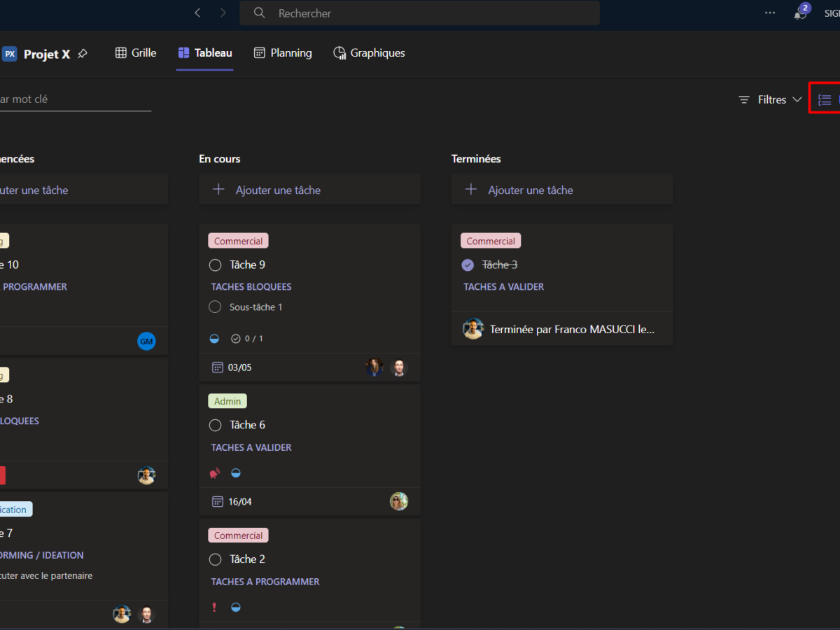Viewport: 840px width, 630px height.
Task: Open the three-dots more options menu
Action: 770,13
